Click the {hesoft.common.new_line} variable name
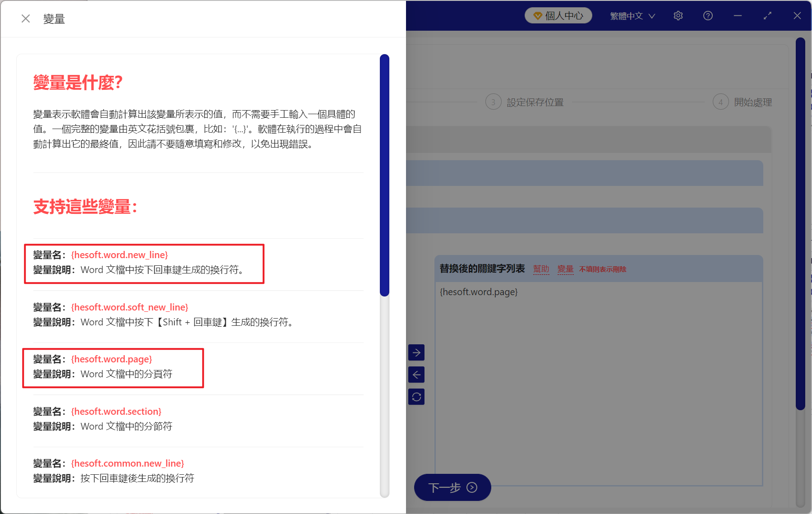This screenshot has height=514, width=812. (x=128, y=463)
